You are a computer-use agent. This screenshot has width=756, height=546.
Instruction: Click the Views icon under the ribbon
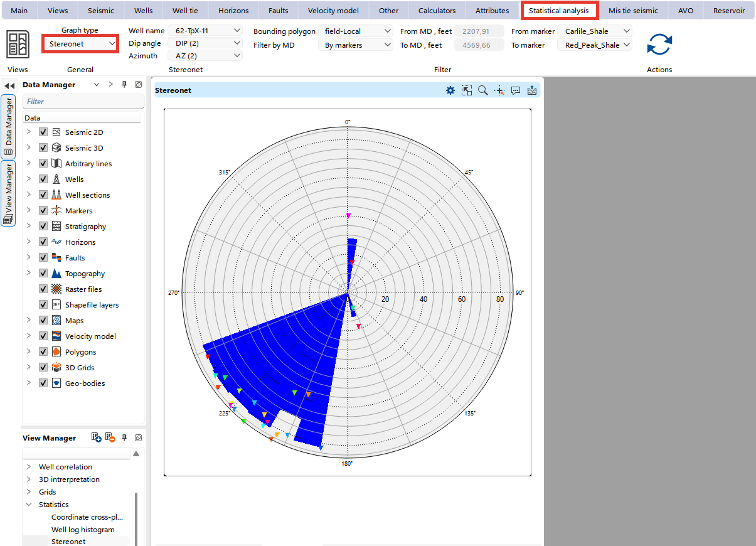[18, 44]
